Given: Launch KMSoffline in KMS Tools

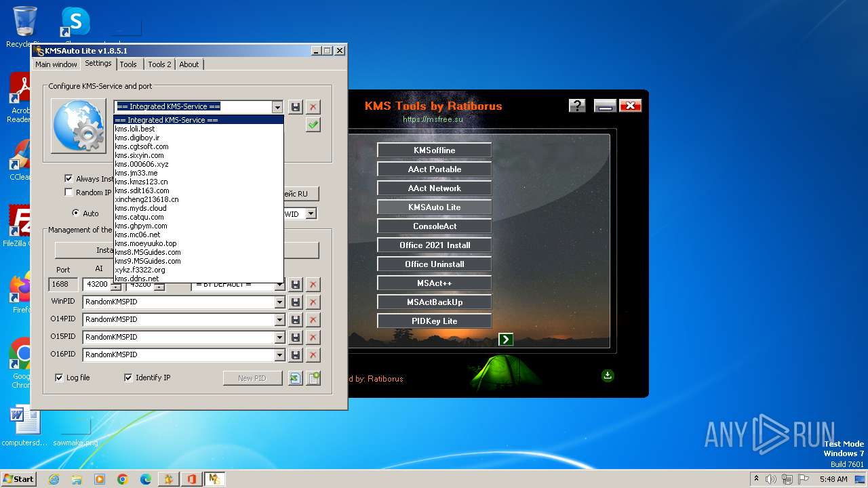Looking at the screenshot, I should 435,150.
